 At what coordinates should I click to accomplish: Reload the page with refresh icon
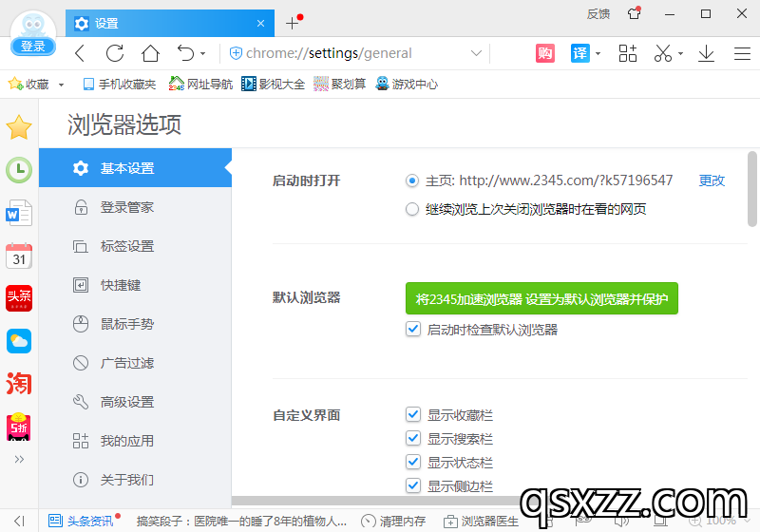coord(115,53)
